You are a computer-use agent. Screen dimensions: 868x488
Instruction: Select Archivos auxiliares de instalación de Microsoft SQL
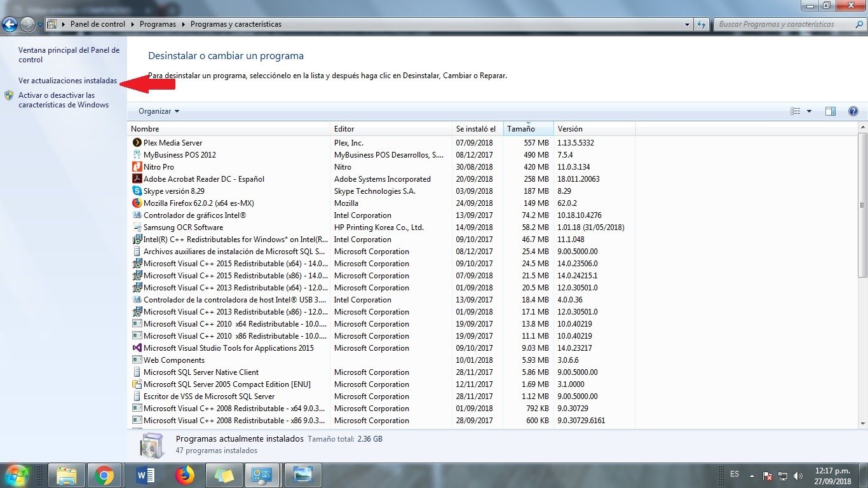(381, 252)
